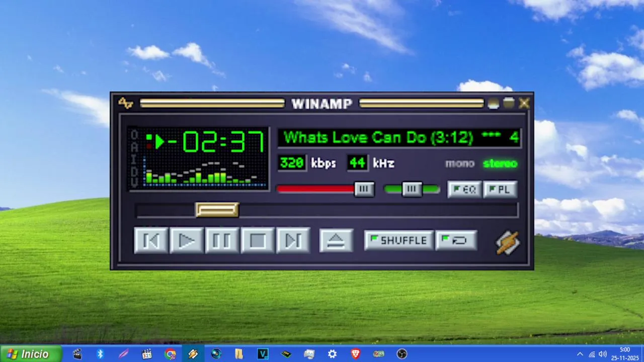Open Bluetooth from the taskbar

100,354
